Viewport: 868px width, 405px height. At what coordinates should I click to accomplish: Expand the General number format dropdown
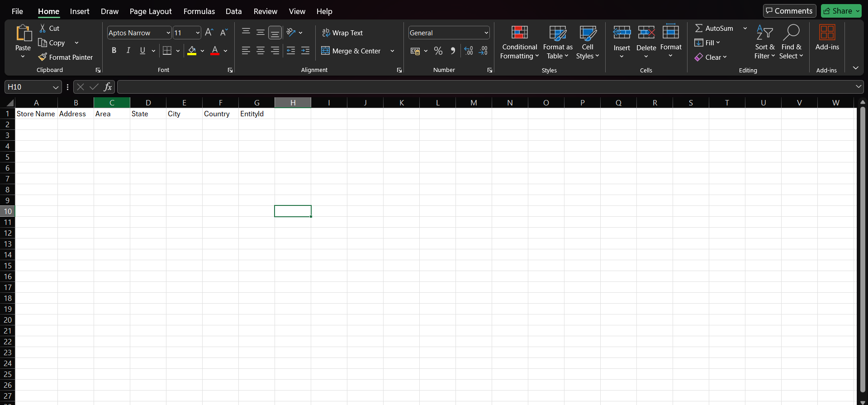point(486,33)
